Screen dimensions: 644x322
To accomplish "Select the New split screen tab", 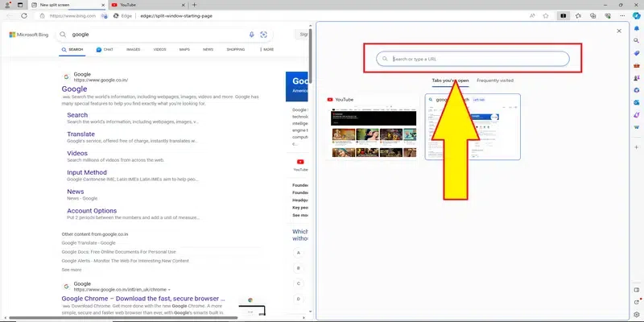I will coord(68,5).
